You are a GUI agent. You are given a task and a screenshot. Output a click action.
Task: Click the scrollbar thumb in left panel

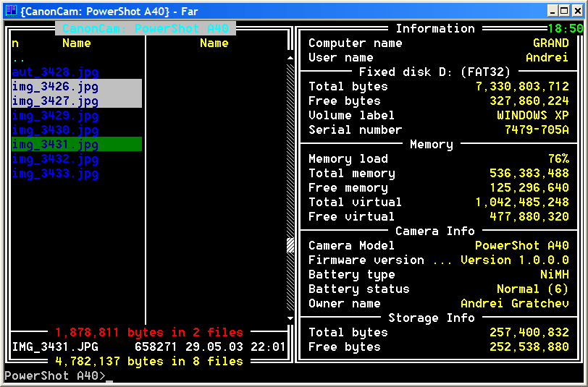click(290, 245)
